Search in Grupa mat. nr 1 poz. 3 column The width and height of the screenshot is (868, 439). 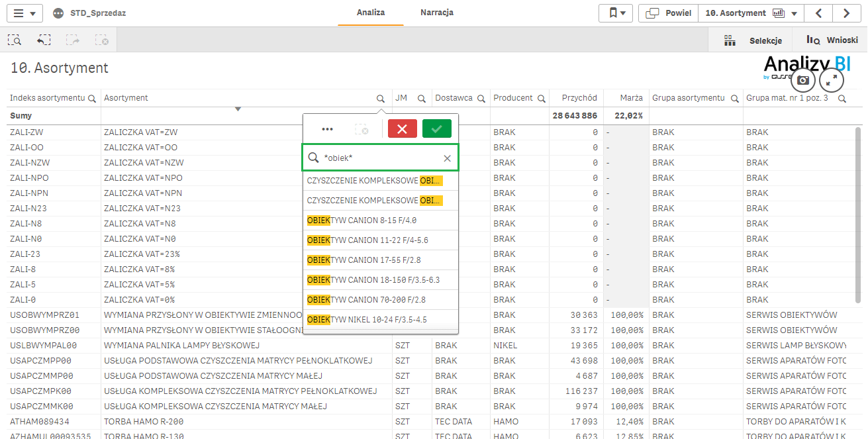pyautogui.click(x=842, y=98)
